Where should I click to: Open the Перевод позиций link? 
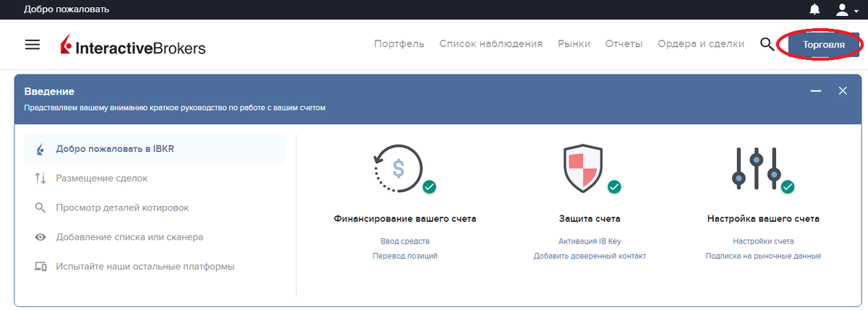point(405,256)
